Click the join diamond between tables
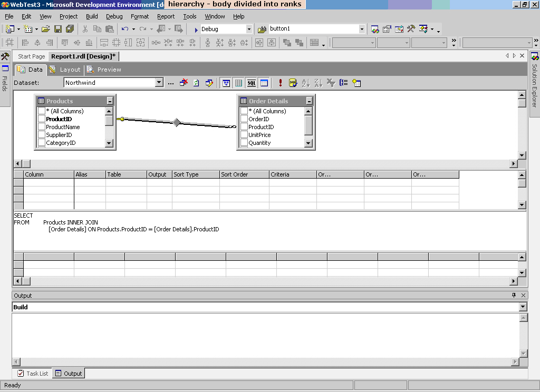The height and width of the screenshot is (392, 540). pyautogui.click(x=177, y=123)
